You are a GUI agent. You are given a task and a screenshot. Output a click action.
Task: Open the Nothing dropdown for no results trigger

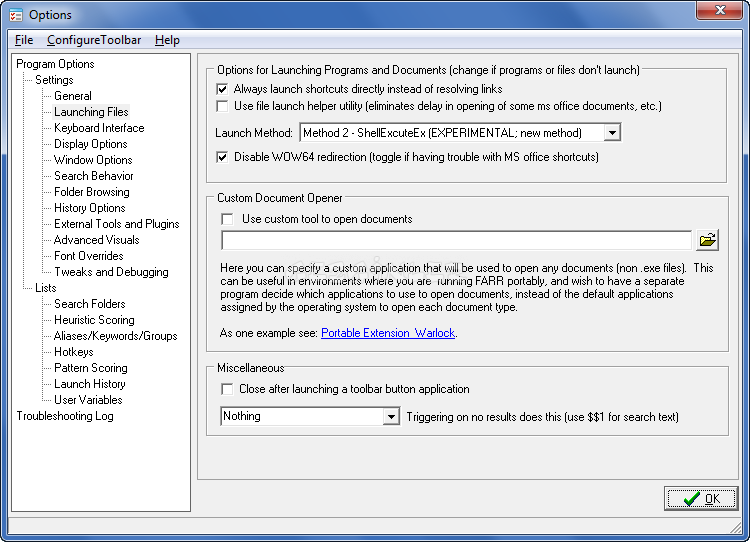pos(391,417)
